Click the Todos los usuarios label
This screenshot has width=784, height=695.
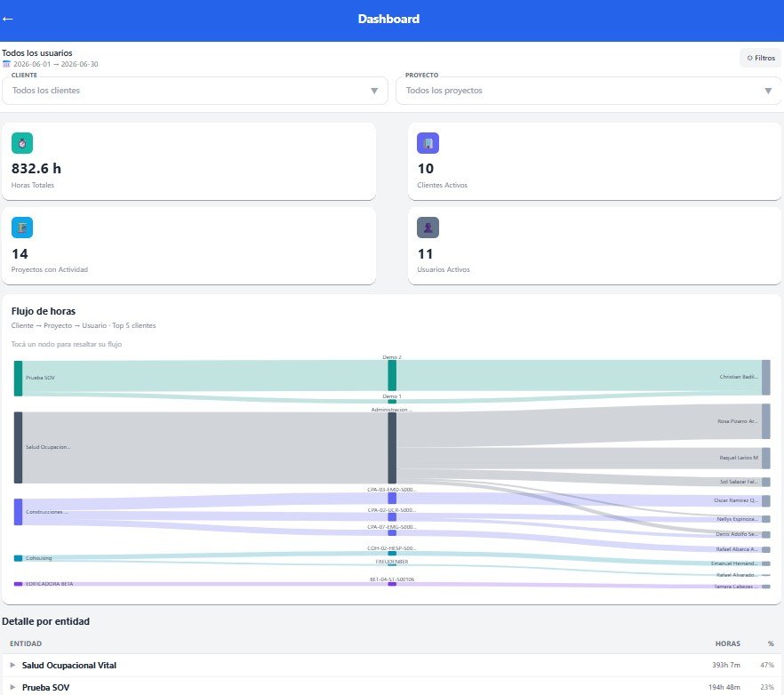pos(37,53)
